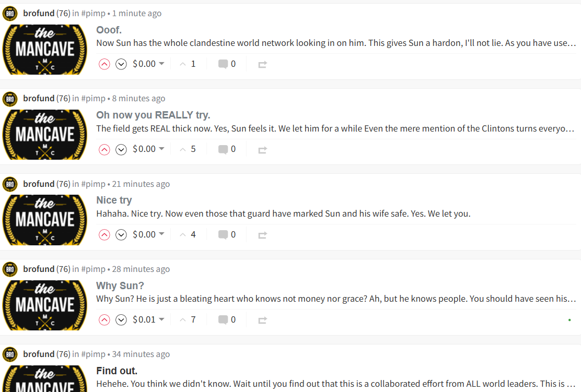Expand $0.01 payout details on "Why Sun?"

click(x=161, y=319)
